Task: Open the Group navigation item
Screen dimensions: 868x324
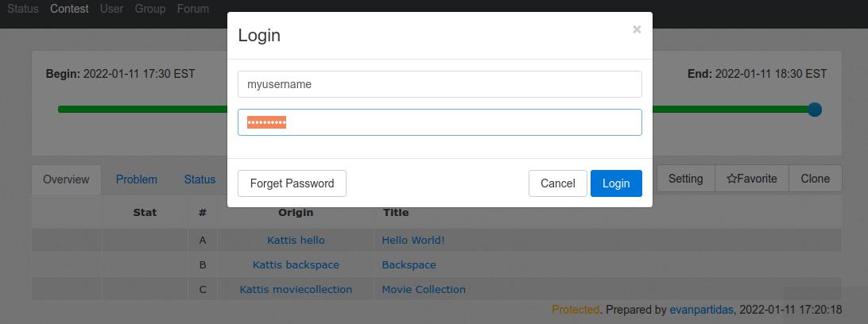Action: tap(150, 10)
